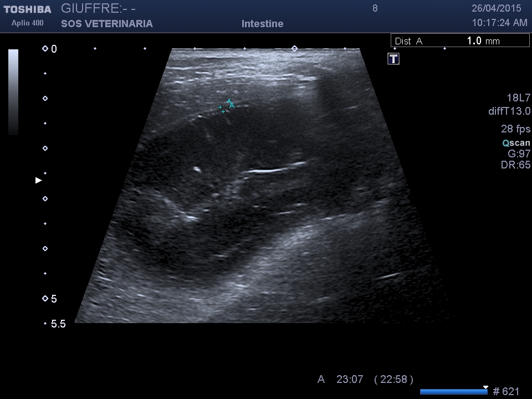Click the 5.5 depth label
Screen dimensions: 532x399
tap(58, 324)
